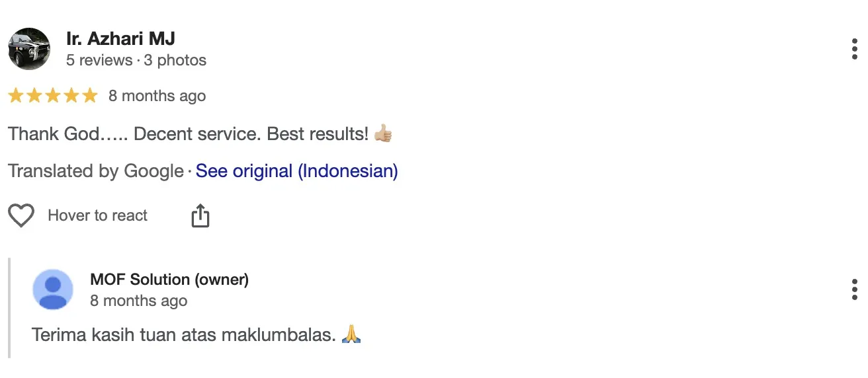Open the three-dot menu for the owner reply
The width and height of the screenshot is (868, 378).
pyautogui.click(x=855, y=289)
